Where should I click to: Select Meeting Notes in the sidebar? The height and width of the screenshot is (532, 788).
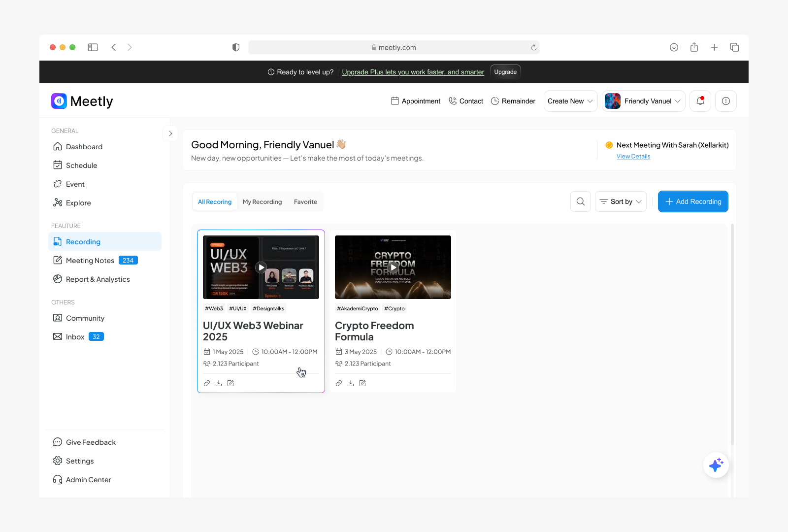90,260
